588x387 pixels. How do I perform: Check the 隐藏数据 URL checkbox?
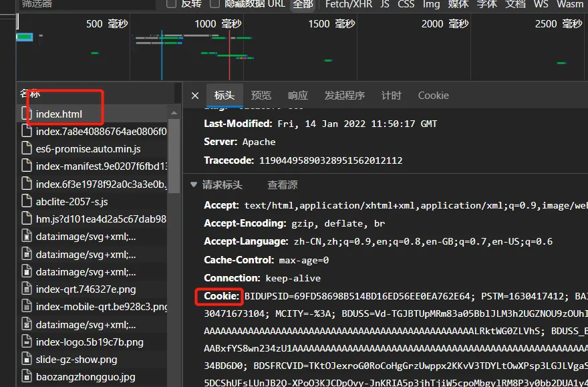214,5
